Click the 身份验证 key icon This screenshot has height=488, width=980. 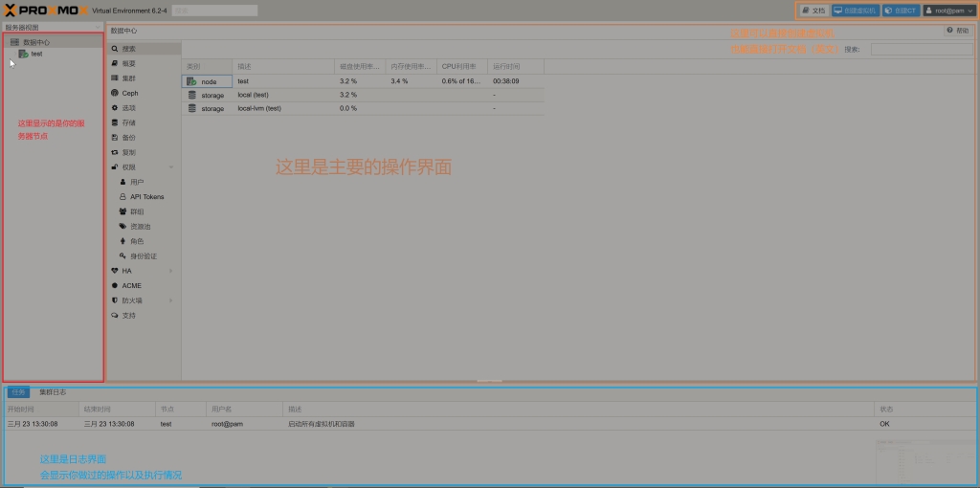[x=122, y=256]
